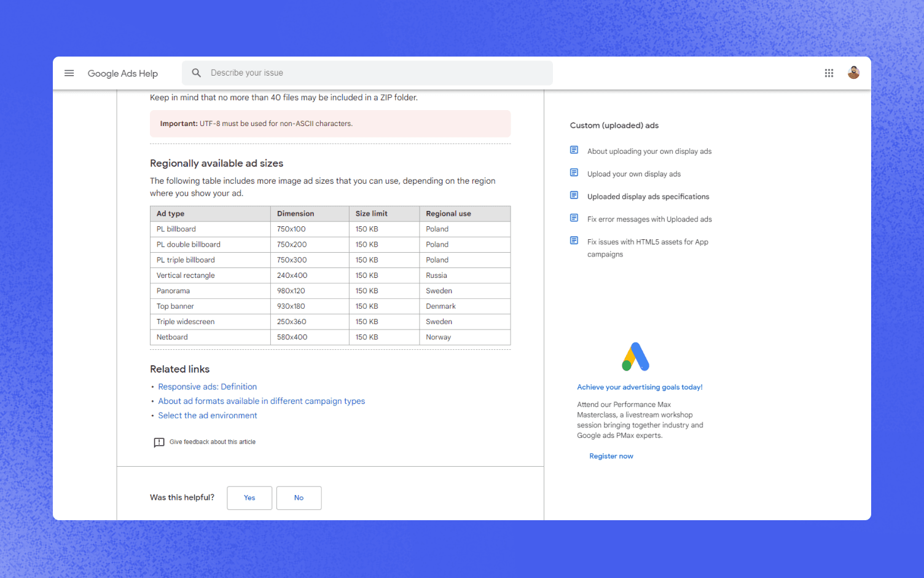Click the pink 'Important: UTF-8' notice
This screenshot has width=924, height=578.
330,124
